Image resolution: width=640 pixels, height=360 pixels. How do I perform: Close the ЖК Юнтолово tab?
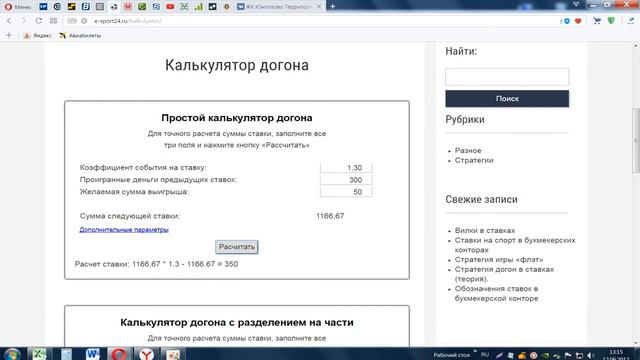coord(319,7)
